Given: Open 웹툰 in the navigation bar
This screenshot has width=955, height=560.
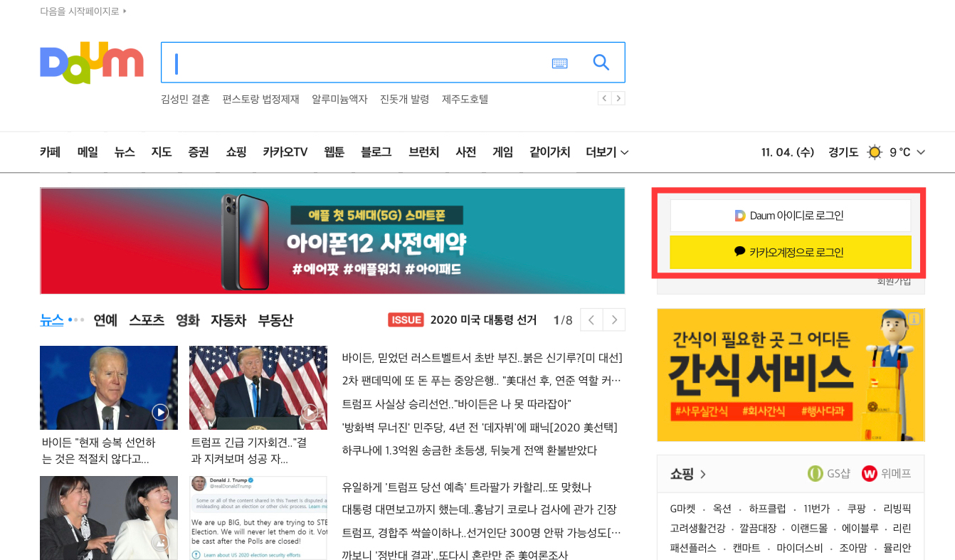Looking at the screenshot, I should coord(334,152).
